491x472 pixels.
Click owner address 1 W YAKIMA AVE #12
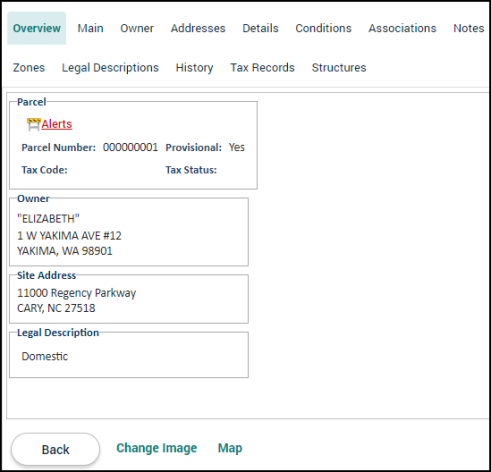(69, 236)
